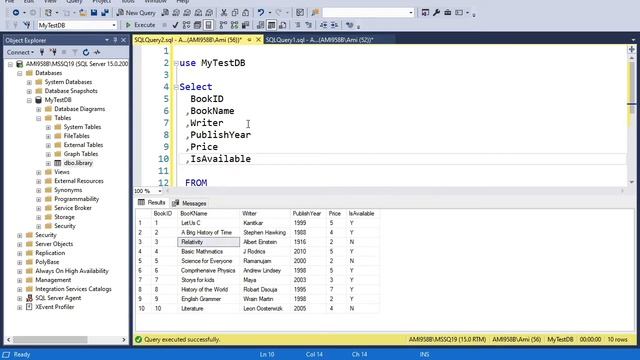Click the Copy toolbar icon

coord(235,13)
